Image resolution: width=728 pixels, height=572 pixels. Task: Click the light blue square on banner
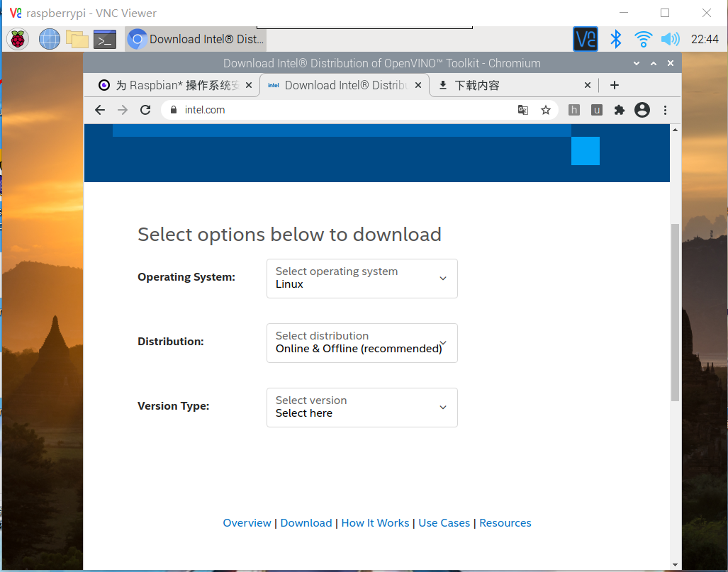click(x=586, y=151)
